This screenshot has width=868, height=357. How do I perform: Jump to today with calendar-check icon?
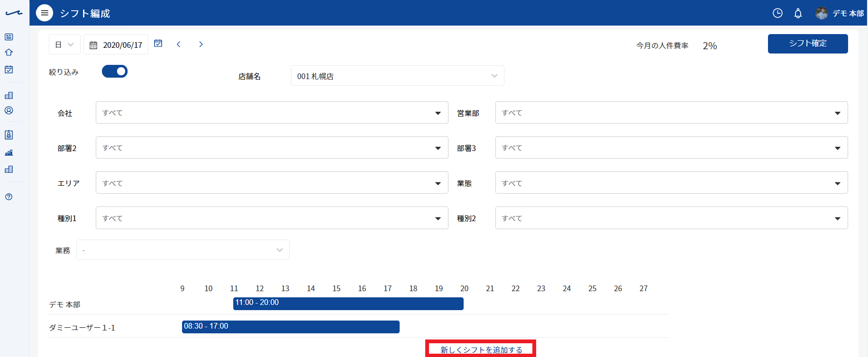158,44
